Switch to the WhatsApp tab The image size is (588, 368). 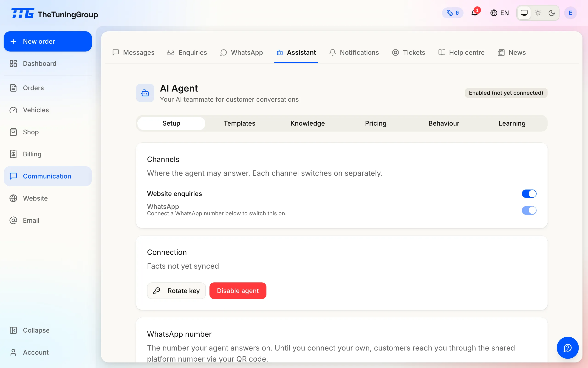pyautogui.click(x=242, y=52)
